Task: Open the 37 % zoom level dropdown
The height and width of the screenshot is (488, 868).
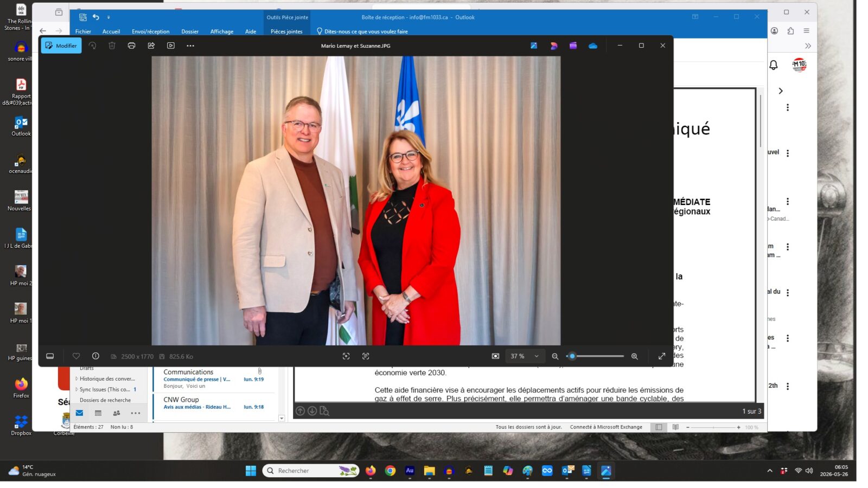Action: click(x=524, y=356)
